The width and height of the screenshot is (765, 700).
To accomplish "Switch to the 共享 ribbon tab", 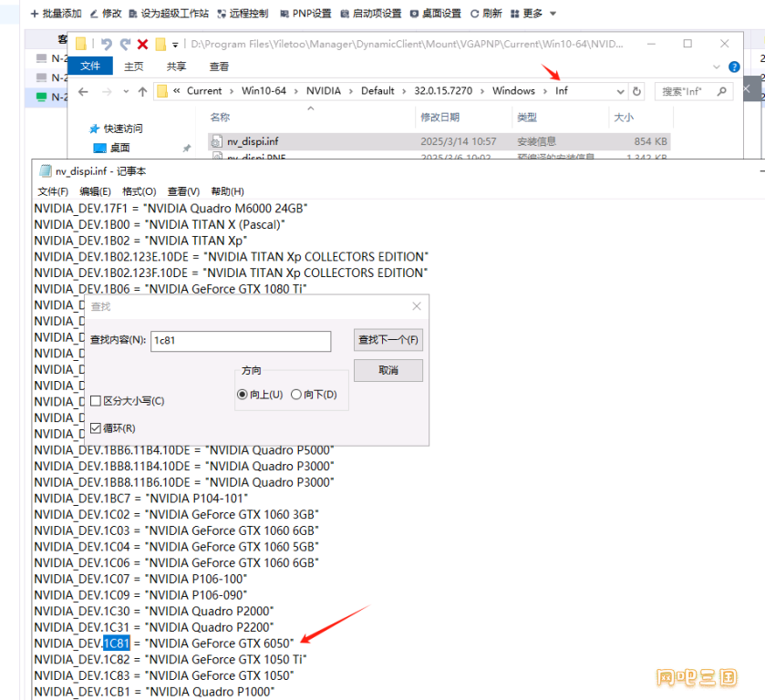I will tap(176, 67).
